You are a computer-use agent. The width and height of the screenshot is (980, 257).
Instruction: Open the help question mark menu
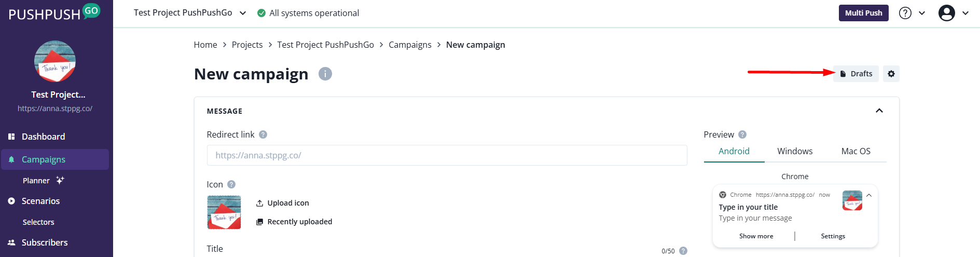pos(905,13)
